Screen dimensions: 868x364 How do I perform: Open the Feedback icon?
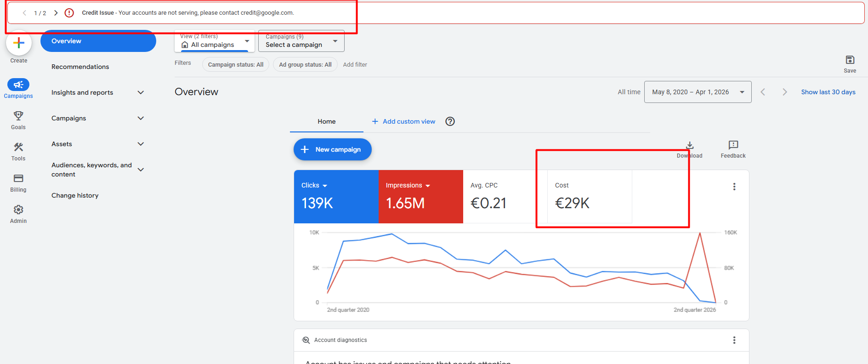[x=733, y=145]
